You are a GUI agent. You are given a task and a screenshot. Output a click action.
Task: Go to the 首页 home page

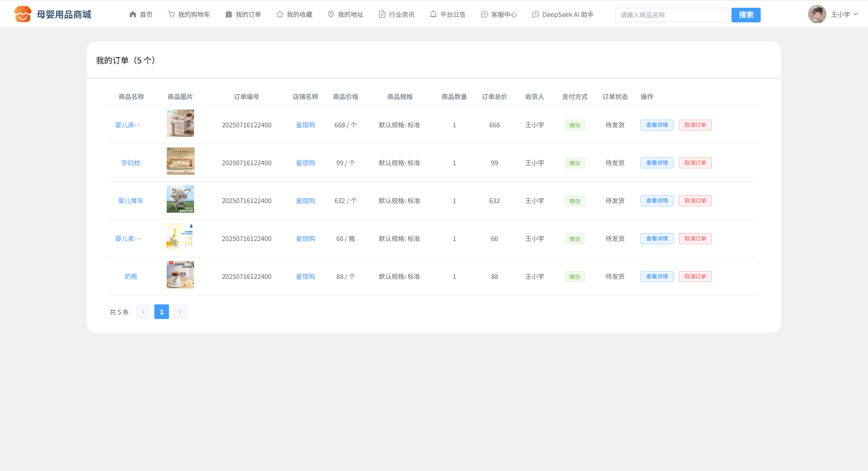141,15
